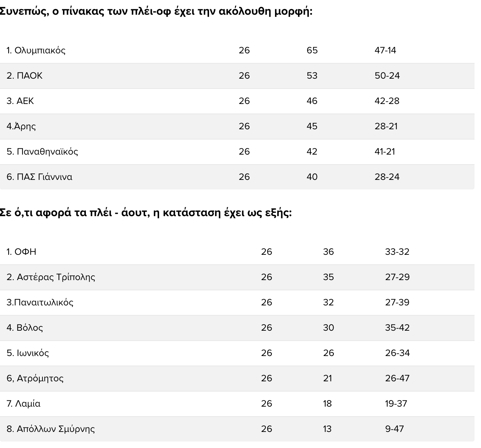Click Αστέρας Τρίπολης team name
This screenshot has width=481, height=448.
point(51,277)
